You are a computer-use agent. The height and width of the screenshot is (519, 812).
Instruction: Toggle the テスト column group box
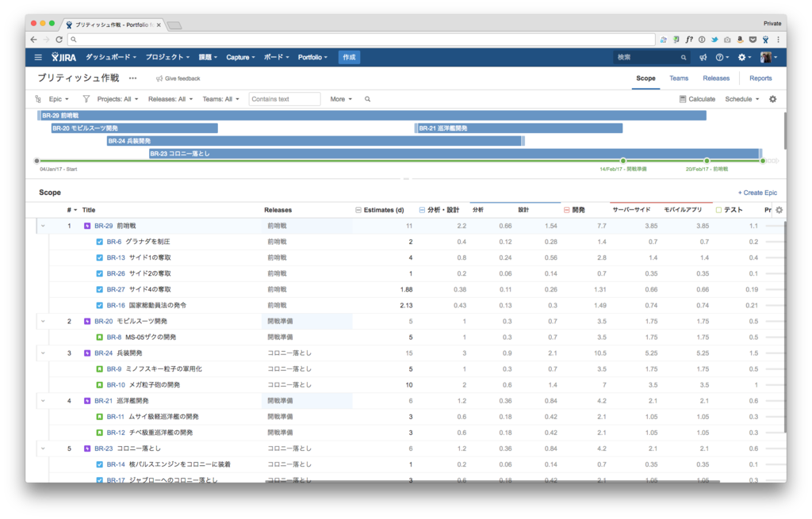click(718, 210)
